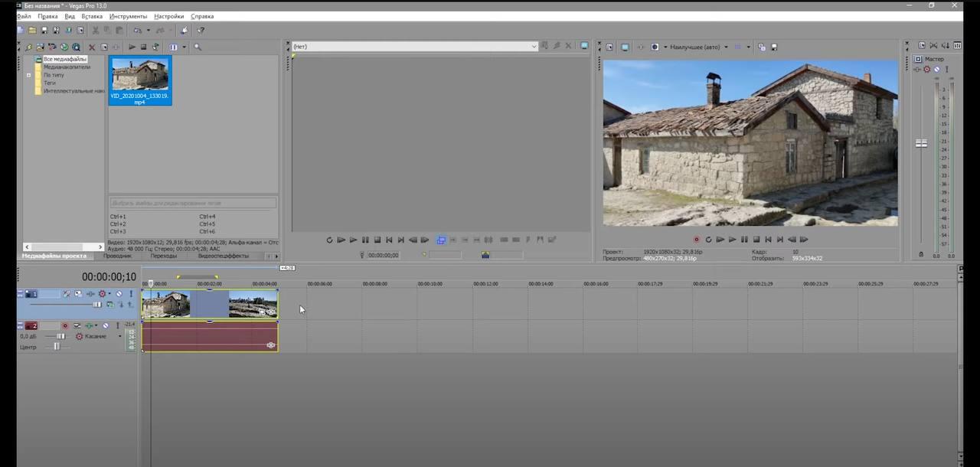Click the 0,0 дБ volume fader on track 2
Screen dimensions: 980x467
point(61,336)
